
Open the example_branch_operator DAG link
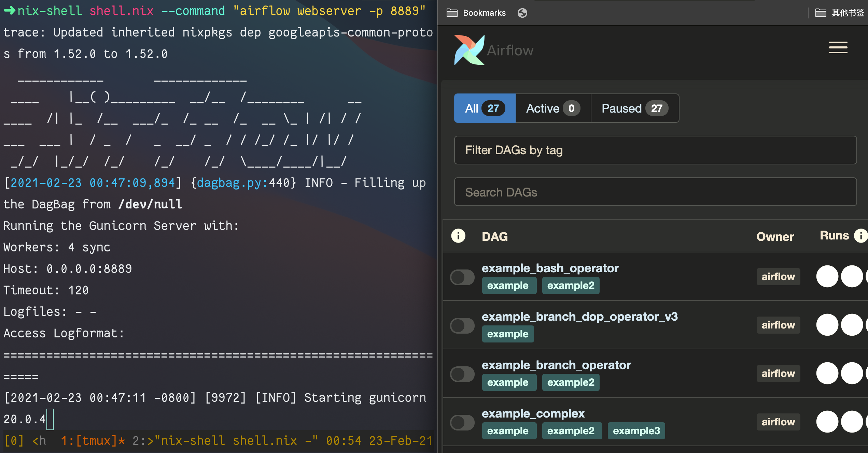[556, 365]
